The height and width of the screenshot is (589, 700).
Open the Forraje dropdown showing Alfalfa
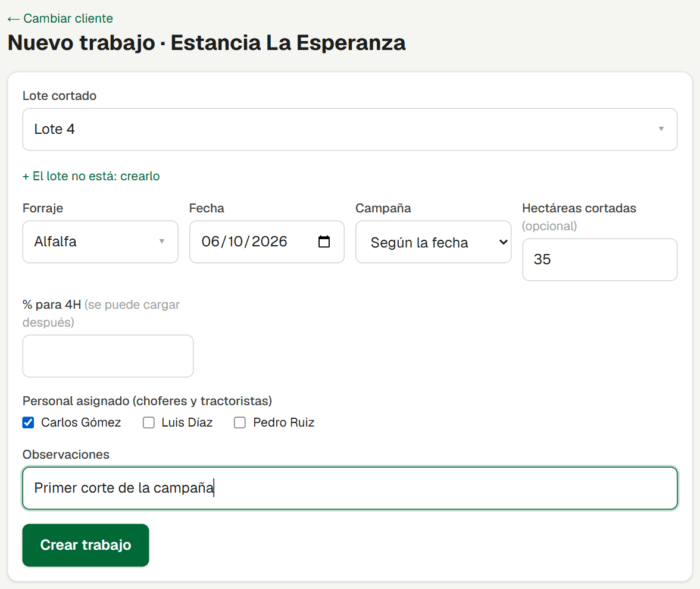tap(101, 242)
